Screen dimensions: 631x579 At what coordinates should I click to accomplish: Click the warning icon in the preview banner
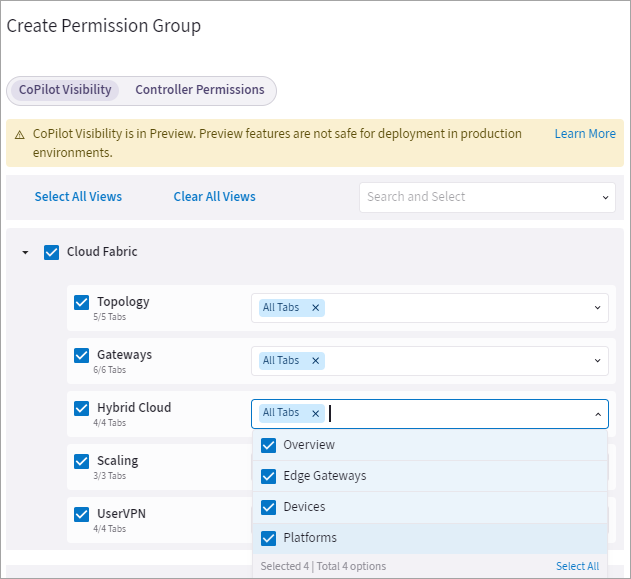pyautogui.click(x=19, y=134)
